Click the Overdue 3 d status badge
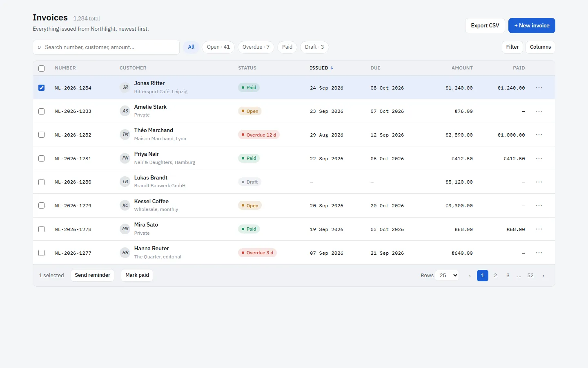This screenshot has height=368, width=588. [x=257, y=253]
